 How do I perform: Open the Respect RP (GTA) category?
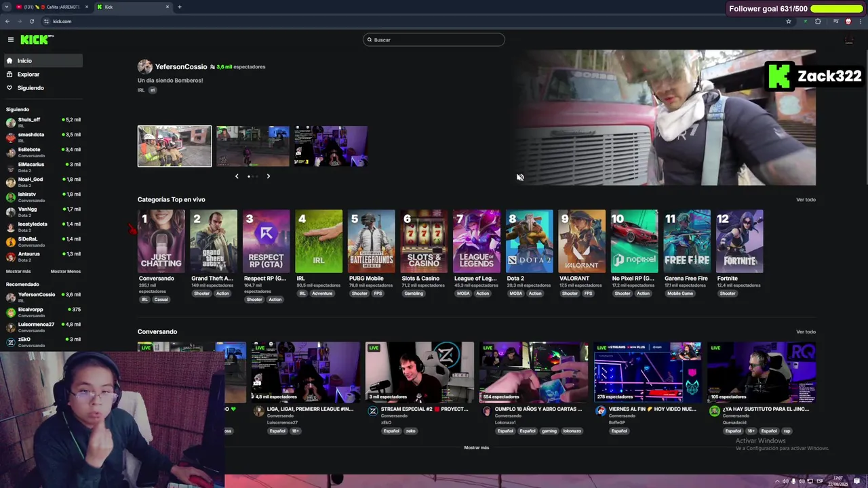pyautogui.click(x=267, y=241)
